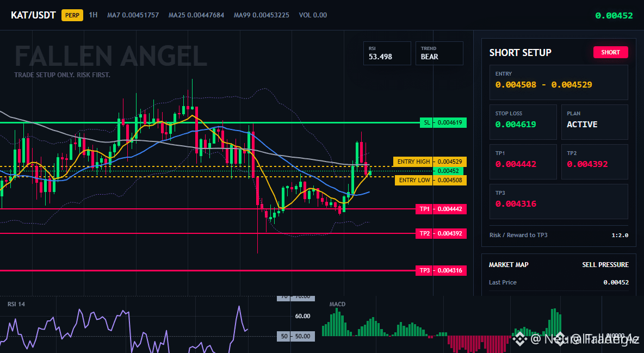Click the MARKET MAP heading
This screenshot has width=644, height=353.
pos(509,265)
